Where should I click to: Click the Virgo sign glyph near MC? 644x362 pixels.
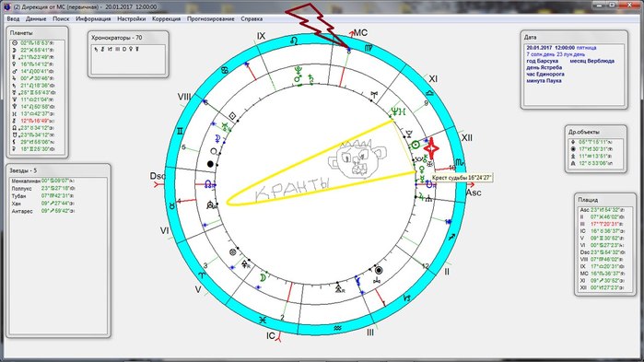[369, 48]
